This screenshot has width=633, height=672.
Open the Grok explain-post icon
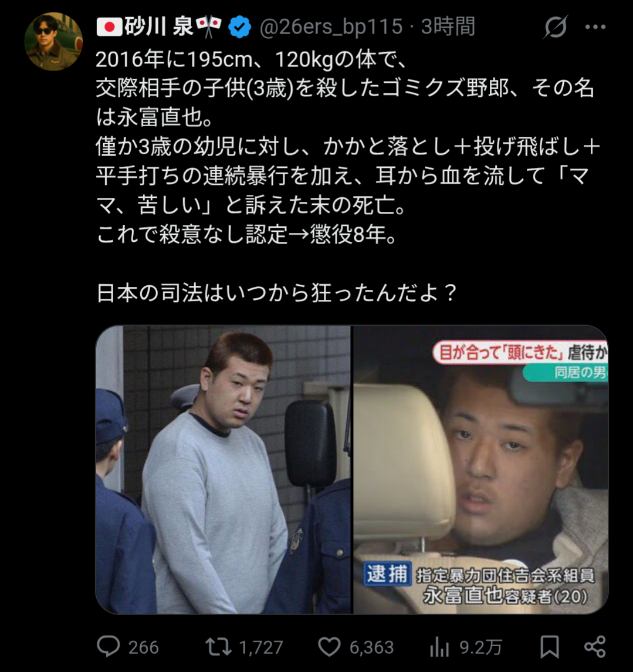click(556, 27)
